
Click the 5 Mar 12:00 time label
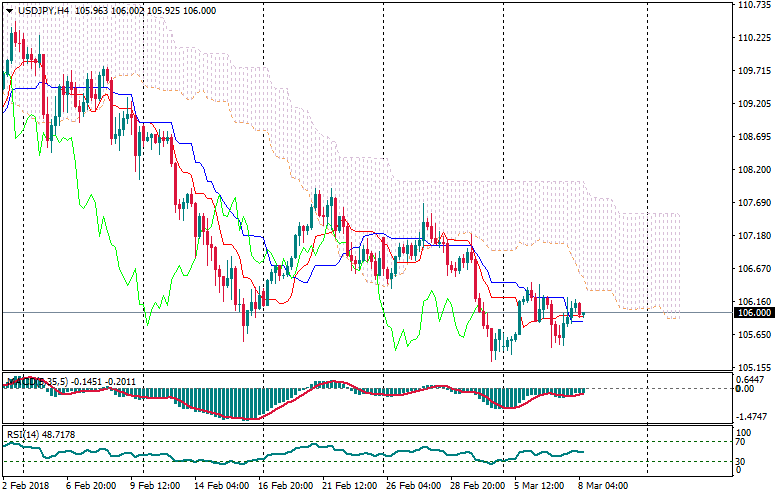pyautogui.click(x=540, y=487)
